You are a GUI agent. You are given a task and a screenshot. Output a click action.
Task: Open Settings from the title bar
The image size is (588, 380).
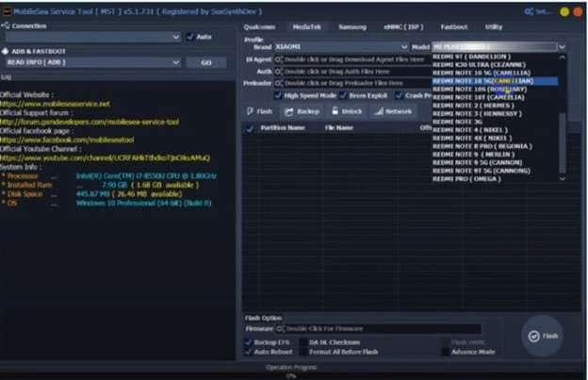[538, 11]
